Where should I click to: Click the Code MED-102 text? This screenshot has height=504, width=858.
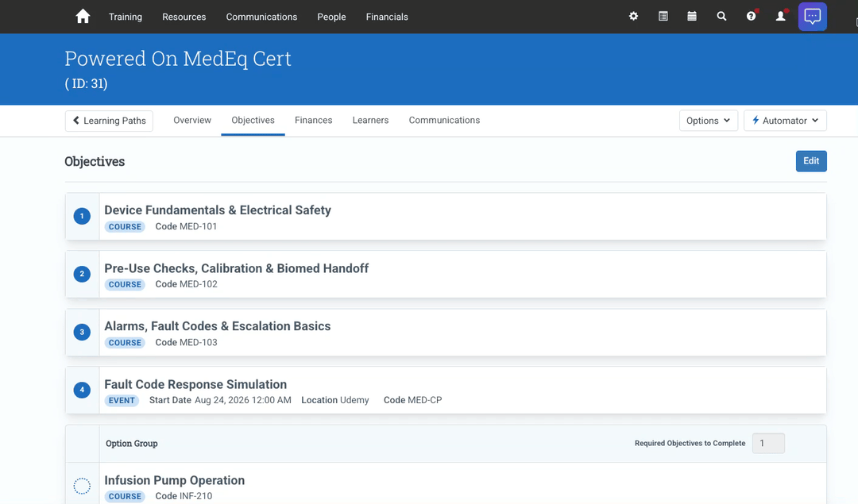[x=186, y=284]
